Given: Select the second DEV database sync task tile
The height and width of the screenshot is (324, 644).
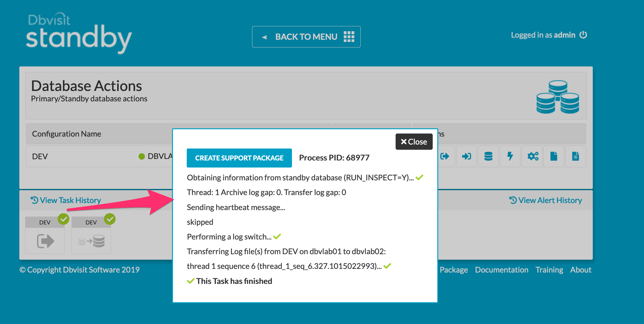Looking at the screenshot, I should pyautogui.click(x=91, y=235).
